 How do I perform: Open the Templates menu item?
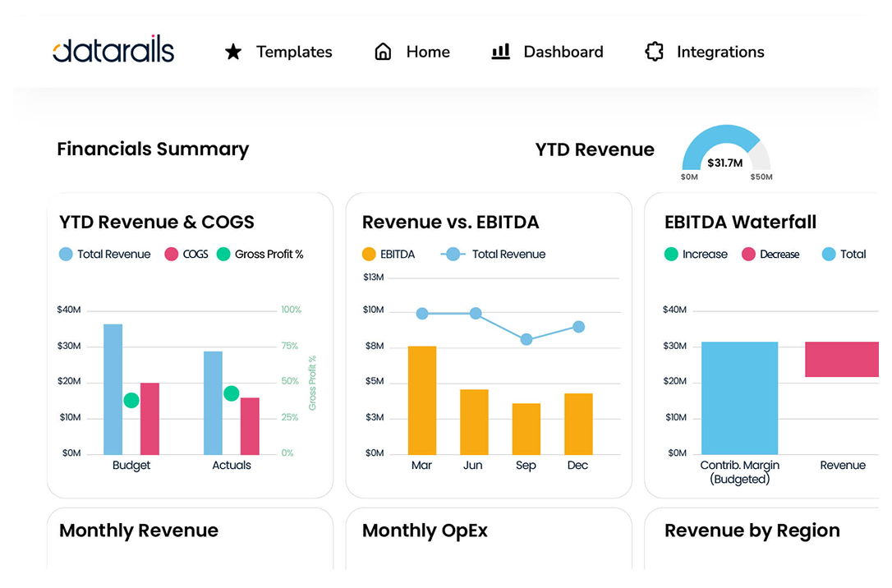point(294,52)
